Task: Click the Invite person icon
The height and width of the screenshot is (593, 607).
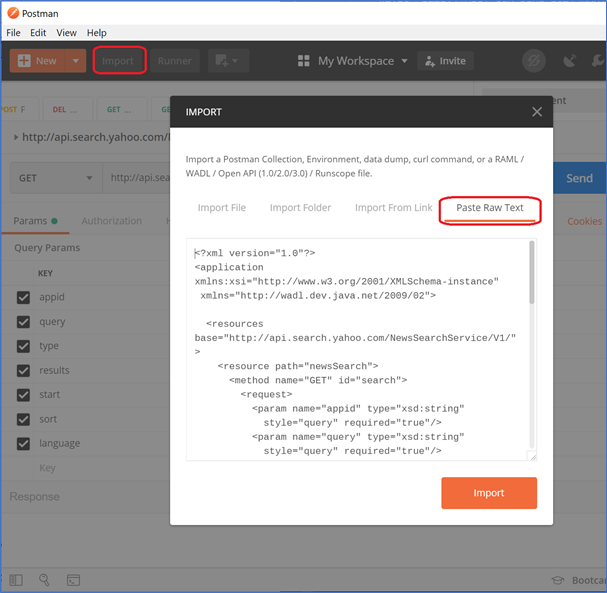Action: click(430, 61)
